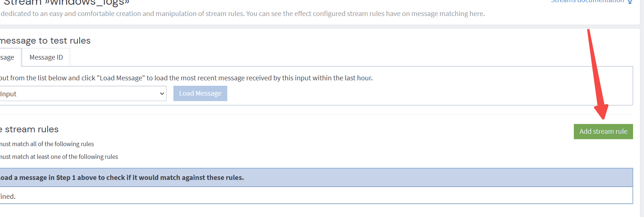Click the blue Load a message in Step 1 banner
The width and height of the screenshot is (644, 217).
[x=316, y=177]
